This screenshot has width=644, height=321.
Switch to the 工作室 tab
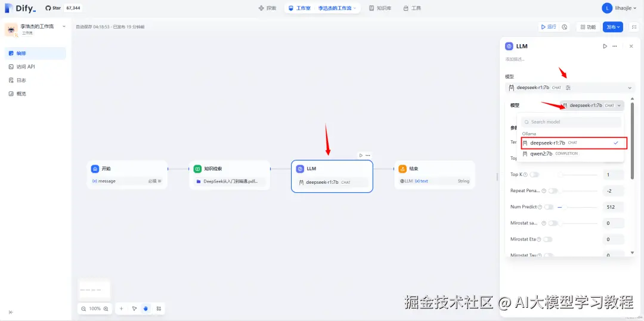(x=299, y=8)
